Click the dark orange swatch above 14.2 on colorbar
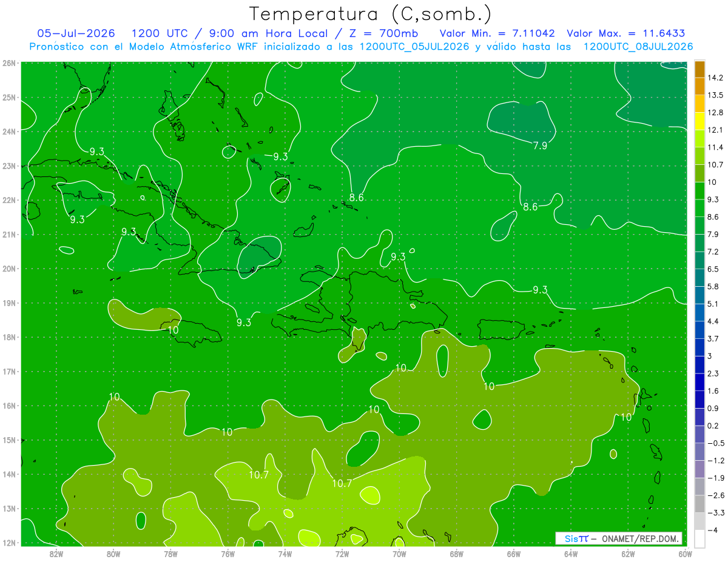The width and height of the screenshot is (728, 562). click(x=699, y=69)
